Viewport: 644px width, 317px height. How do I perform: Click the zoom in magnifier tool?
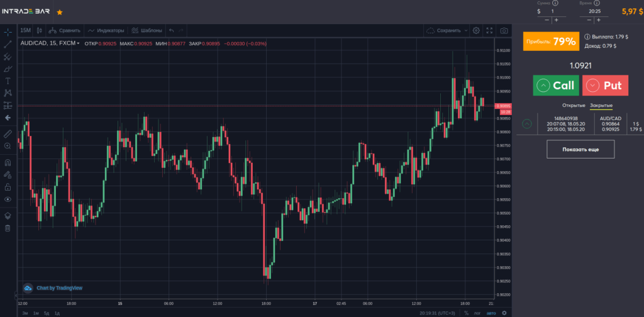(x=8, y=146)
